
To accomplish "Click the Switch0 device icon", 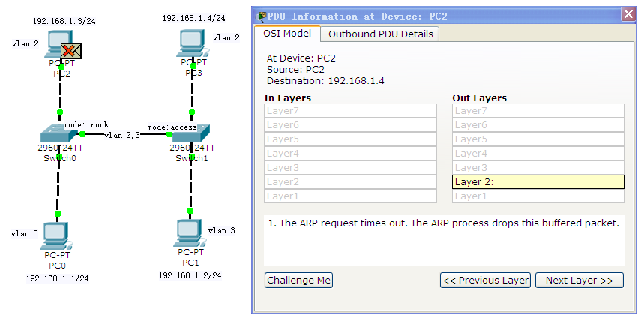I will pos(58,135).
